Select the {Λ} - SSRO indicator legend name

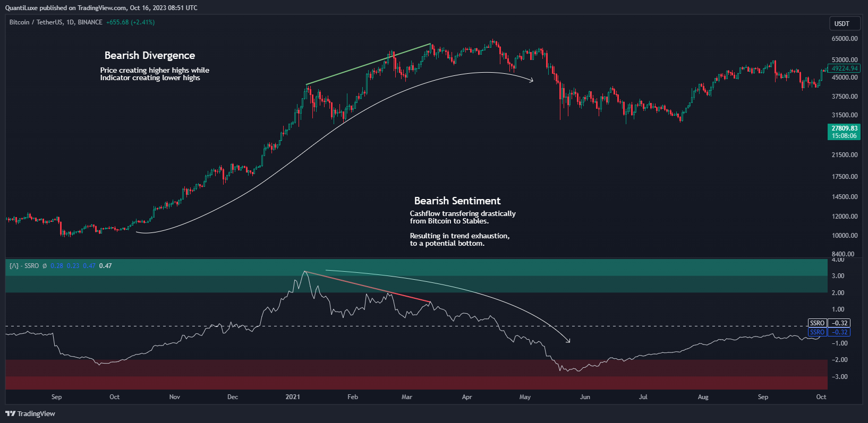click(24, 266)
